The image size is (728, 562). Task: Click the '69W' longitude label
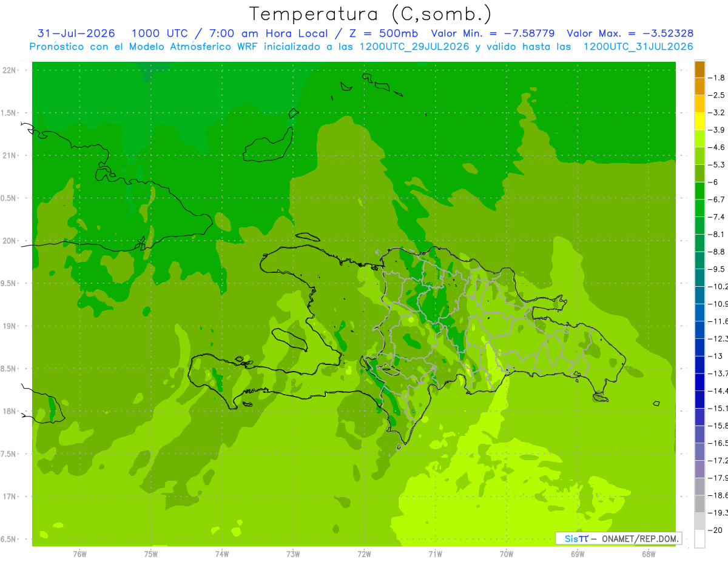(578, 554)
